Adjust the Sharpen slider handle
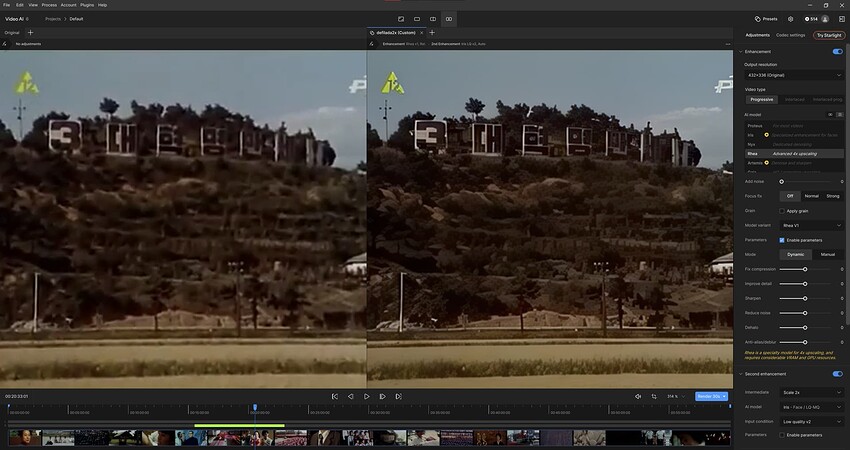This screenshot has height=450, width=850. point(805,298)
